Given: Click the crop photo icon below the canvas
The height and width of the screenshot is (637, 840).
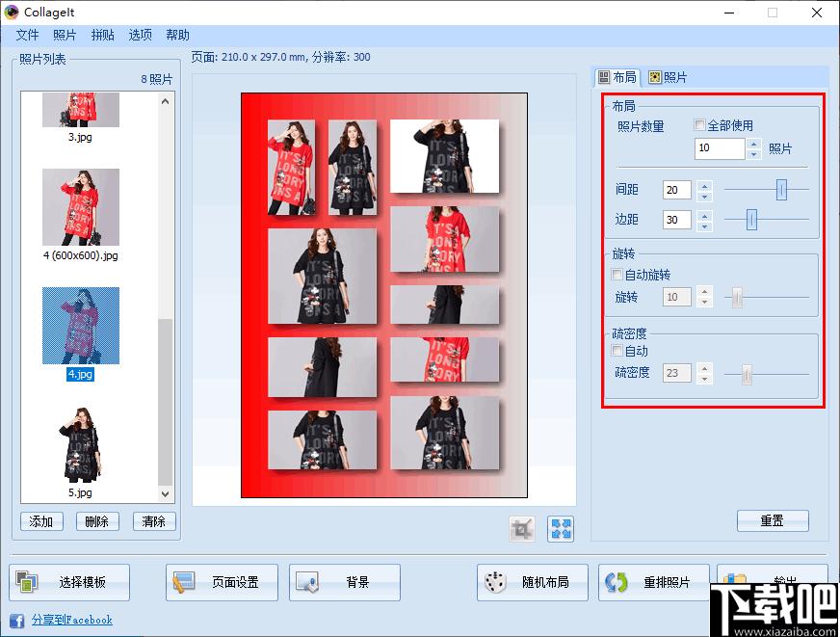Looking at the screenshot, I should 522,529.
